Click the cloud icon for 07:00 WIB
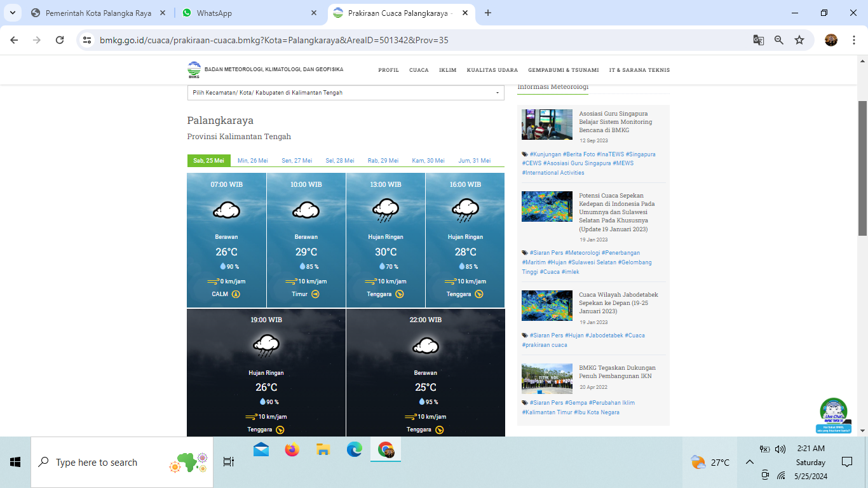Viewport: 868px width, 488px height. click(x=226, y=210)
